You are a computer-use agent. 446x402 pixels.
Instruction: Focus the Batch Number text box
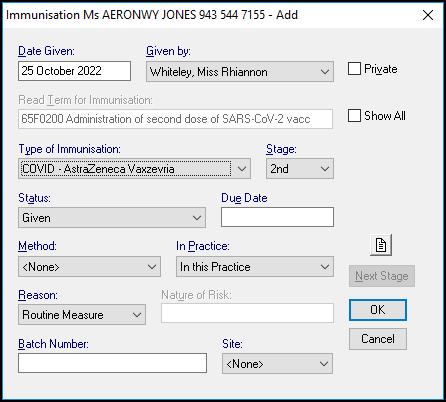[112, 363]
